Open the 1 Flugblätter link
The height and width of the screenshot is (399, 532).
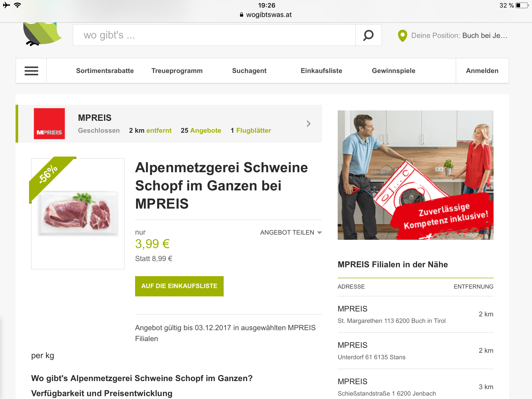(251, 130)
